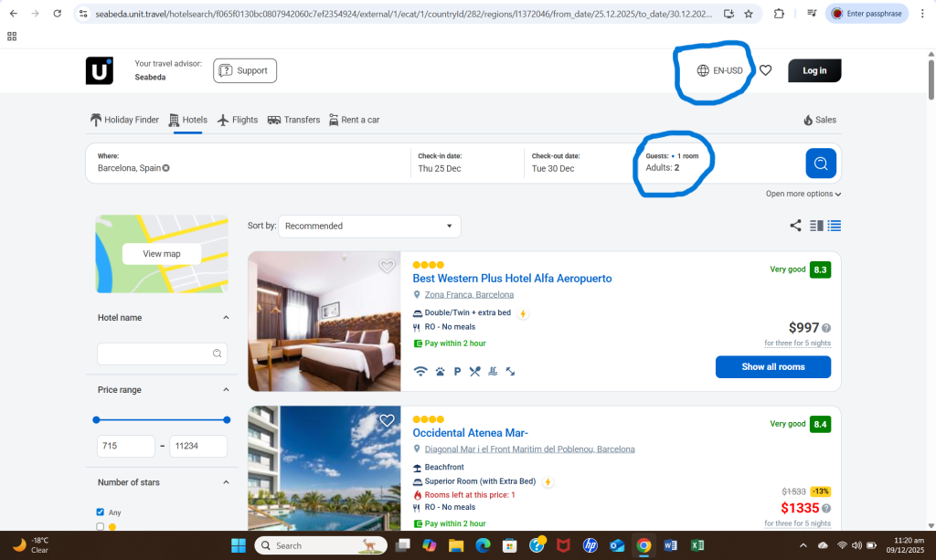
Task: Open the Rent a car tab
Action: [355, 119]
